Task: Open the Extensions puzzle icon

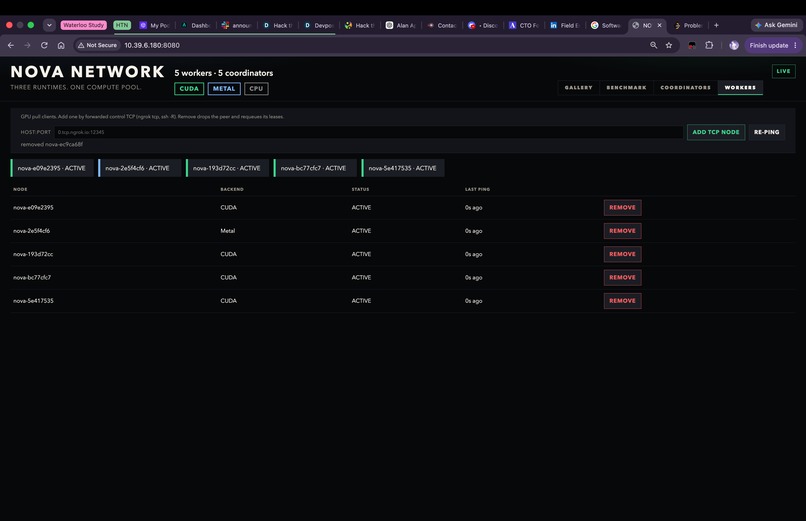Action: pyautogui.click(x=709, y=45)
